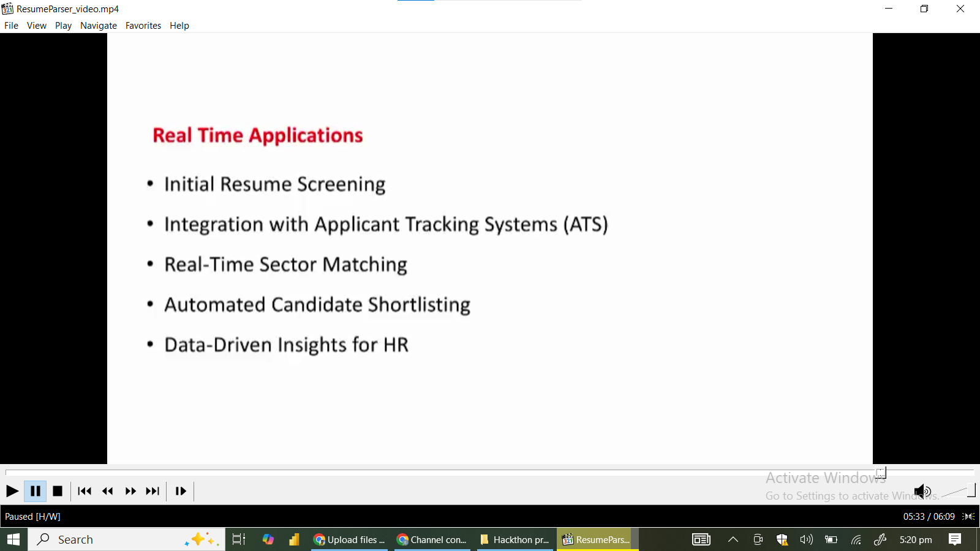Show hidden system tray icons
The image size is (980, 551).
tap(733, 539)
